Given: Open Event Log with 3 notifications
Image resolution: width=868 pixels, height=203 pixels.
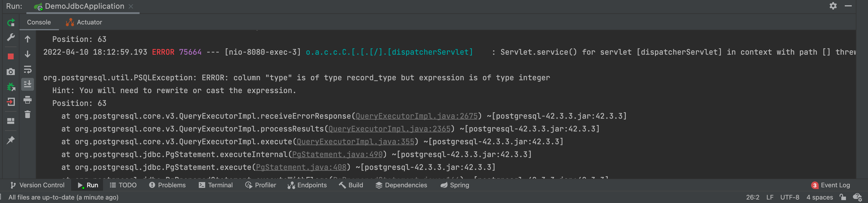Looking at the screenshot, I should point(831,185).
